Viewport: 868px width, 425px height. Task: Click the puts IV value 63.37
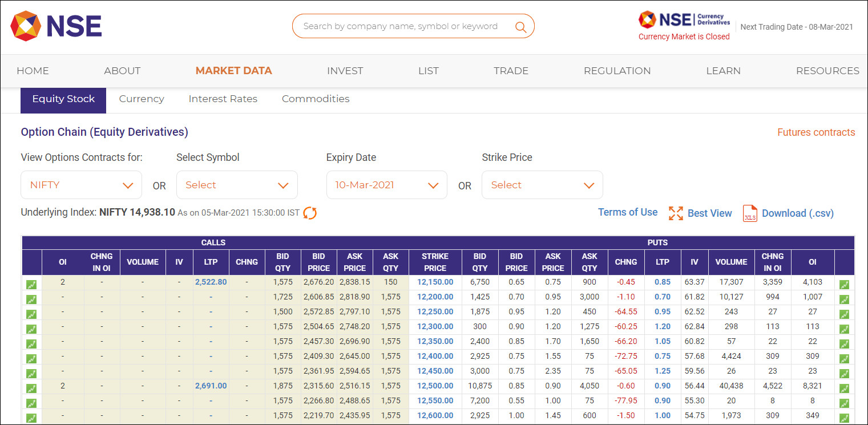[695, 282]
